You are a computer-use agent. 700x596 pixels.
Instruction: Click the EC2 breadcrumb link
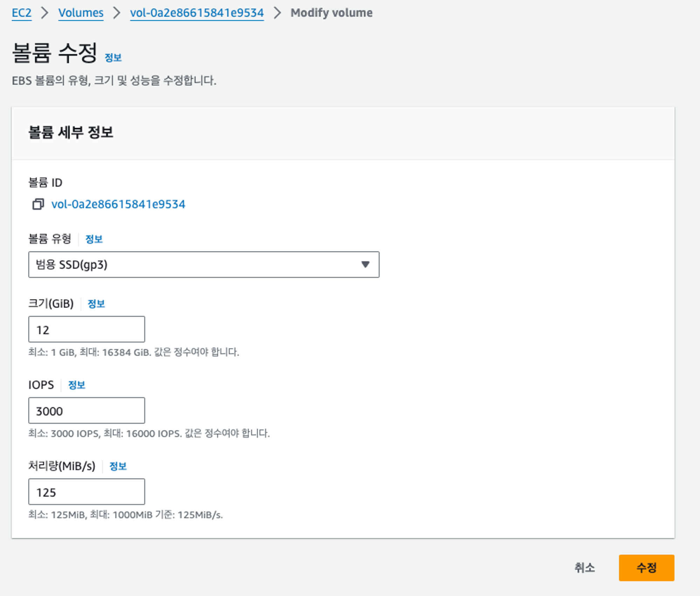(22, 13)
